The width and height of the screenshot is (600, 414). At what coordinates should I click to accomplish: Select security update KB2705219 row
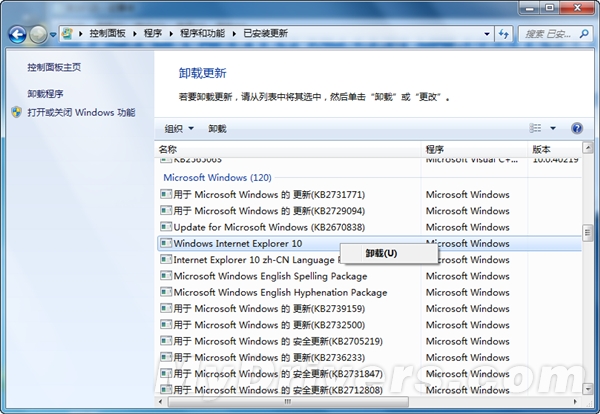[x=369, y=341]
